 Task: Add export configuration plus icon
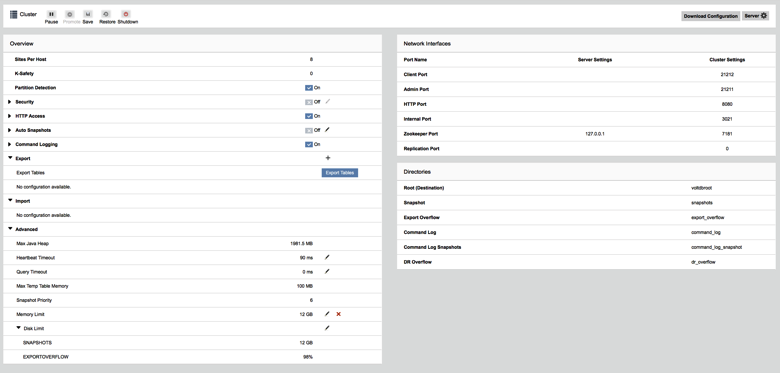328,158
